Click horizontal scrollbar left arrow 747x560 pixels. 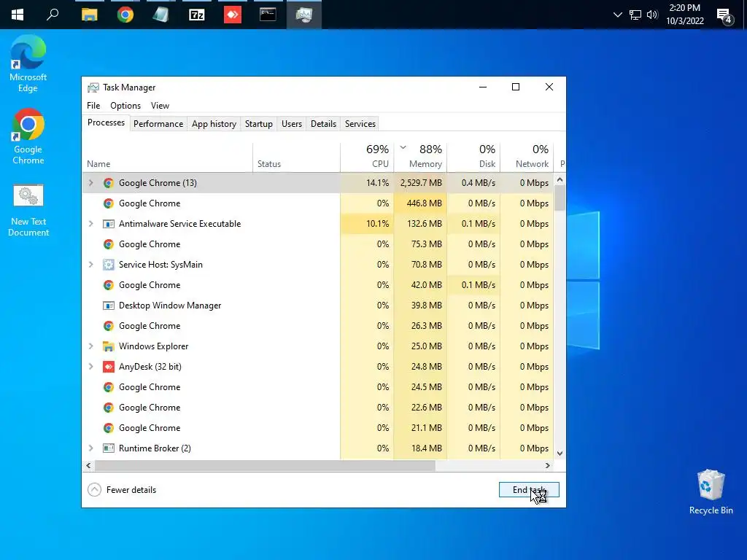88,465
